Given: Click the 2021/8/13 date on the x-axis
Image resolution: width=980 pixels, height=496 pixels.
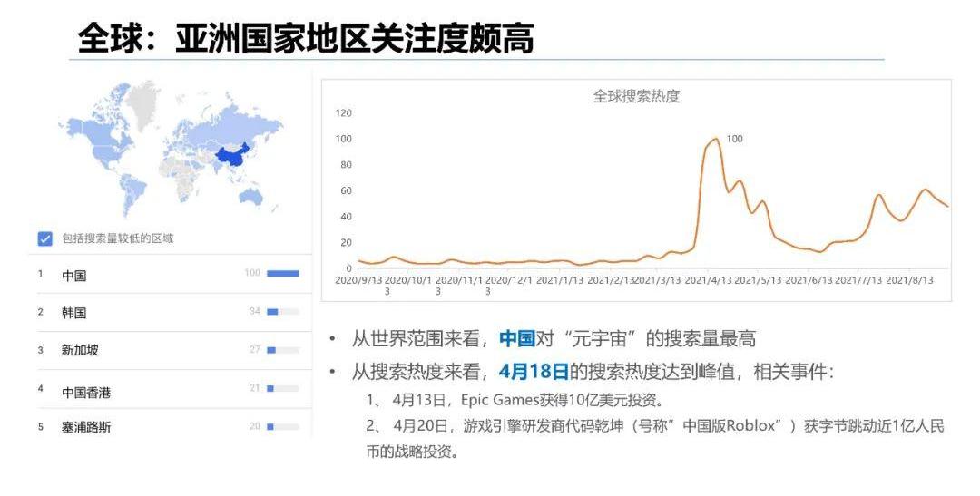Looking at the screenshot, I should point(909,280).
